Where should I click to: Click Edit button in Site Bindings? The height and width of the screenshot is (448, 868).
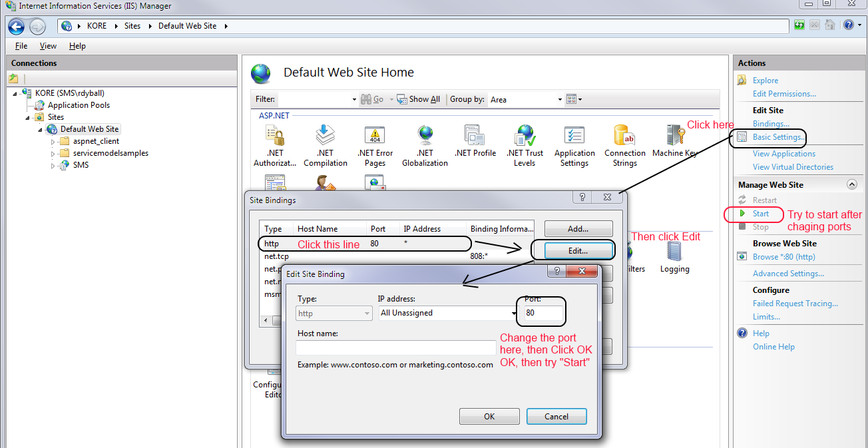coord(578,251)
